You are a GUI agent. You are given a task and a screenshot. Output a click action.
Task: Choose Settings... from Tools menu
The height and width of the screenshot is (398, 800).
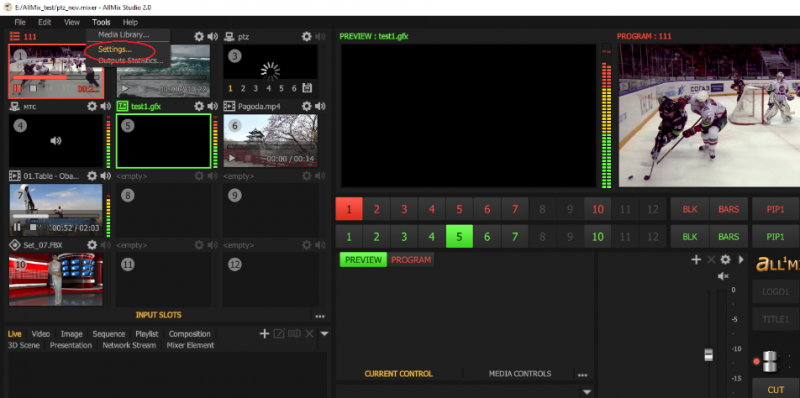(x=115, y=49)
